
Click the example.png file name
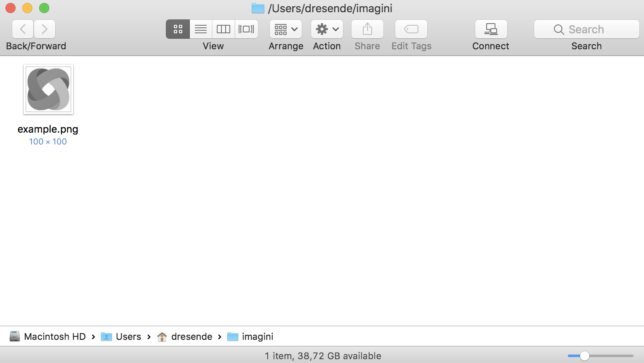pos(48,129)
